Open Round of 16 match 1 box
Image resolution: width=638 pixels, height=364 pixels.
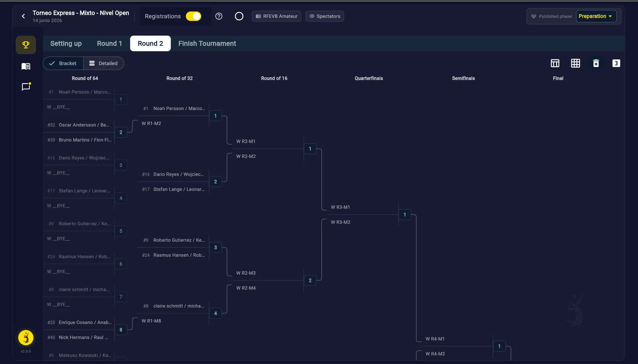[310, 149]
